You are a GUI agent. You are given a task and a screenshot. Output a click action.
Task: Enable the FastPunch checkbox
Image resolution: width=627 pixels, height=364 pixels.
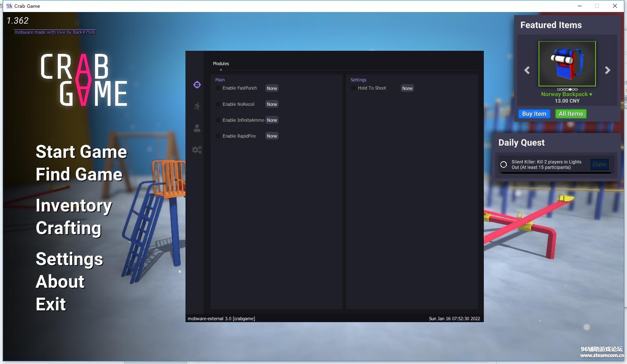[218, 88]
